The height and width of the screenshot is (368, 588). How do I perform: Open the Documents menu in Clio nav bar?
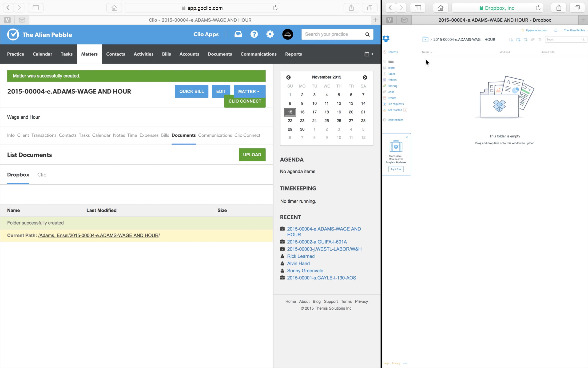pyautogui.click(x=219, y=54)
